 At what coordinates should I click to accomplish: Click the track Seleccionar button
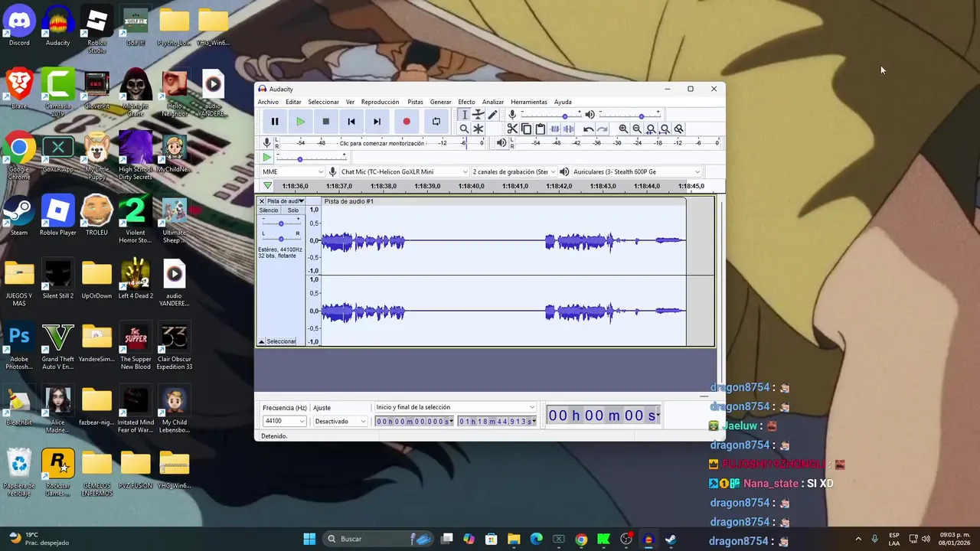pos(281,341)
